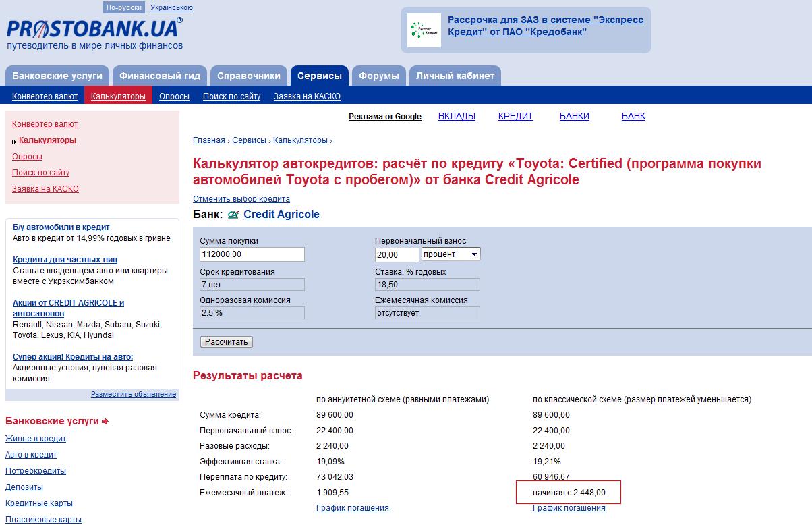Click the Сумма покупки input field
This screenshot has height=525, width=812.
[x=252, y=254]
